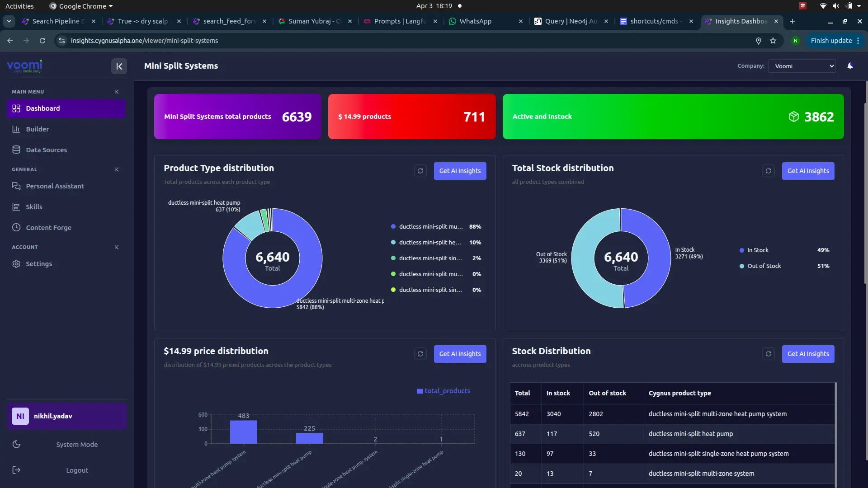Open Settings in the sidebar
Image resolution: width=868 pixels, height=488 pixels.
tap(66, 264)
